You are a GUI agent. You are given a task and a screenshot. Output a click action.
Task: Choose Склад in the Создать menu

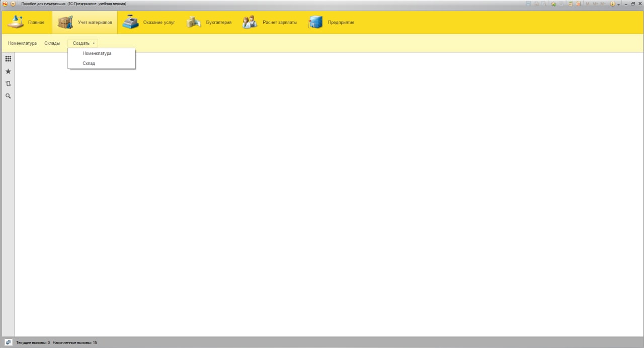pyautogui.click(x=89, y=63)
